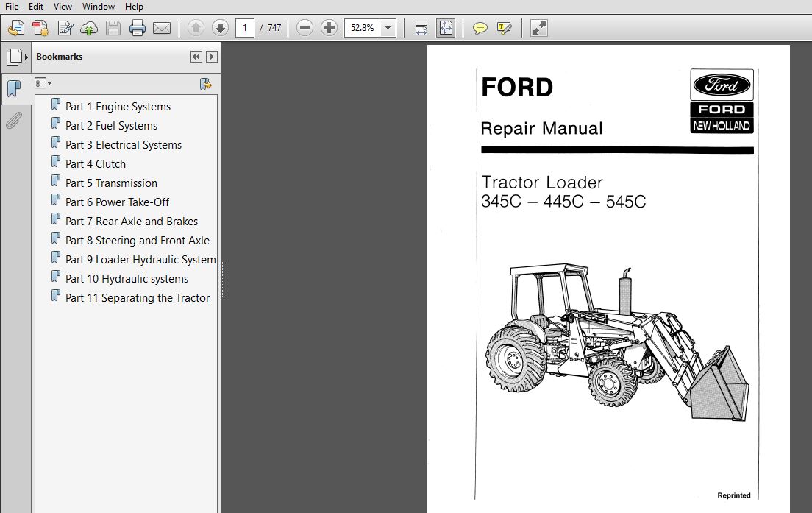The image size is (812, 513).
Task: Click bookmark icon beside Part 1
Action: click(56, 105)
